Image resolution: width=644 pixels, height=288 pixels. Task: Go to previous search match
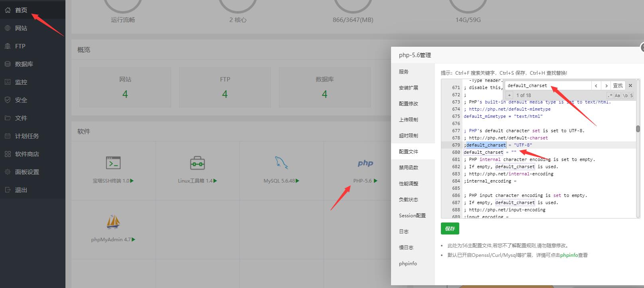[596, 85]
